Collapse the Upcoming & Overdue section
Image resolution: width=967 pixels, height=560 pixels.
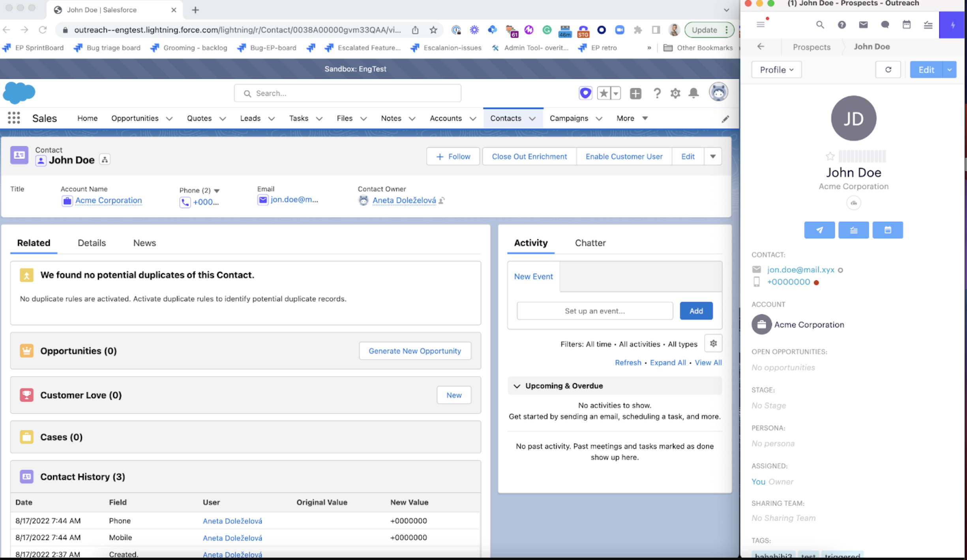(517, 386)
